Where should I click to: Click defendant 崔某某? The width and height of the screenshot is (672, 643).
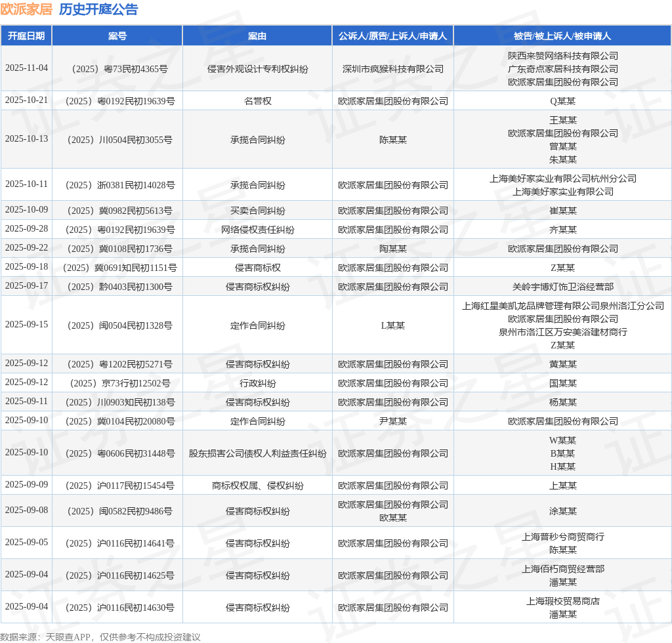[x=562, y=211]
